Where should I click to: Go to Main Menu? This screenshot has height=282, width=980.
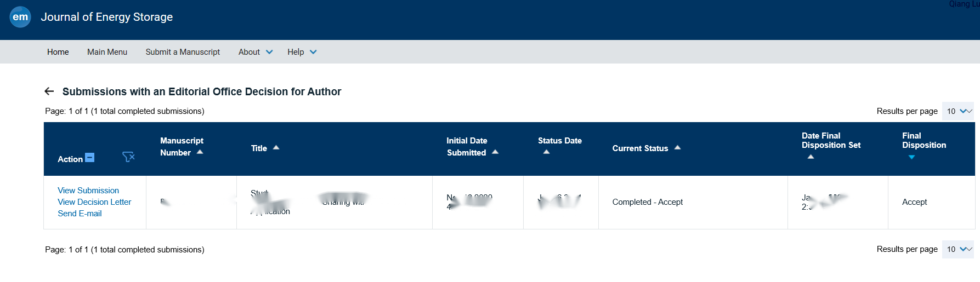click(107, 52)
